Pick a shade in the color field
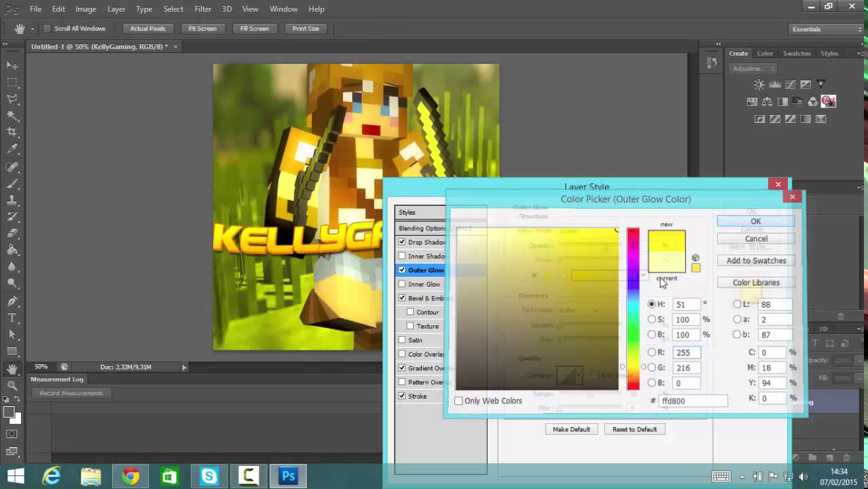The height and width of the screenshot is (489, 868). pos(537,309)
